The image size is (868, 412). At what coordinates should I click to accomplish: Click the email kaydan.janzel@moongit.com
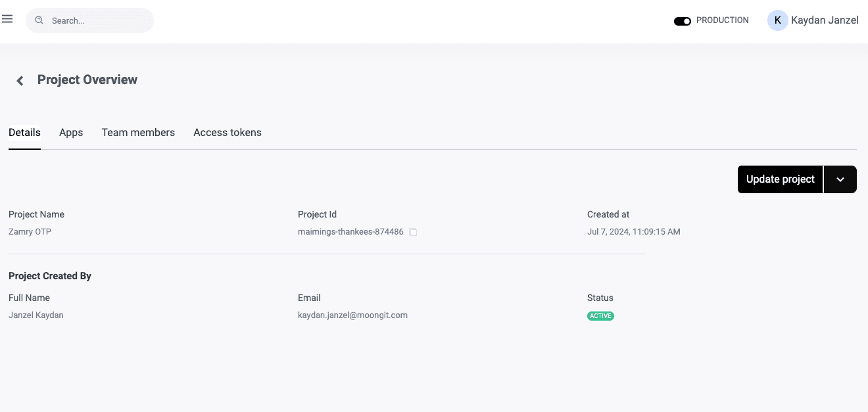[352, 315]
